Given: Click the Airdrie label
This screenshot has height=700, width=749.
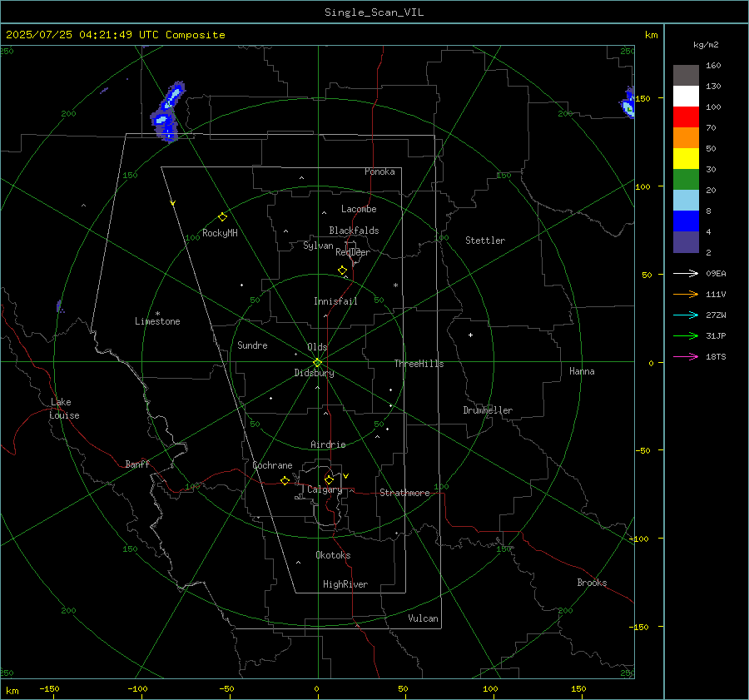Looking at the screenshot, I should click(x=328, y=444).
